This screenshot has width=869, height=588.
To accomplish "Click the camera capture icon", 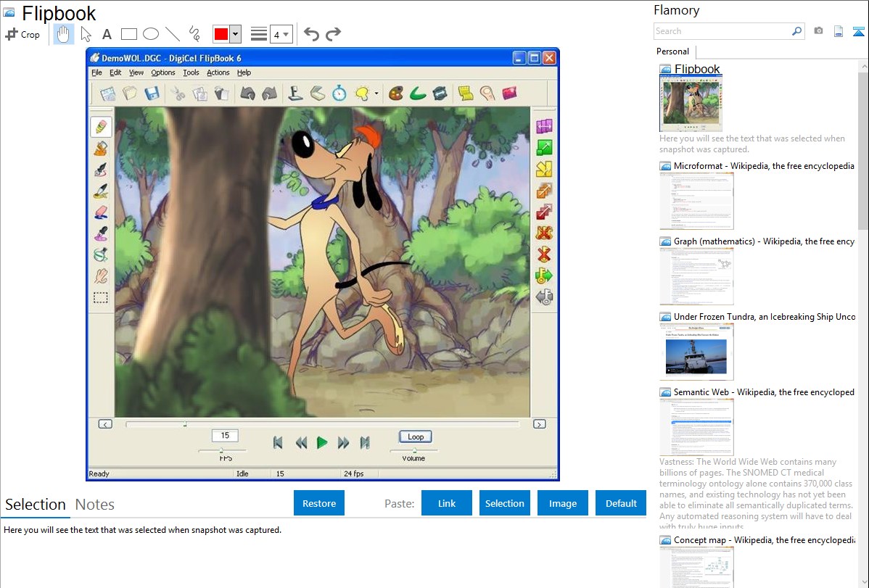I will click(818, 31).
